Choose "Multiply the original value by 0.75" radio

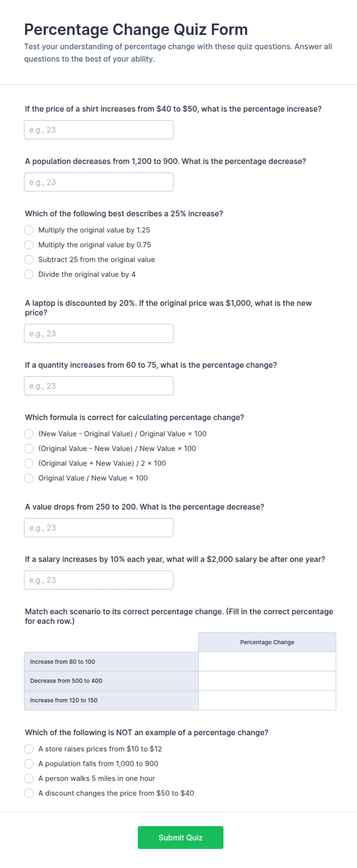coord(29,245)
